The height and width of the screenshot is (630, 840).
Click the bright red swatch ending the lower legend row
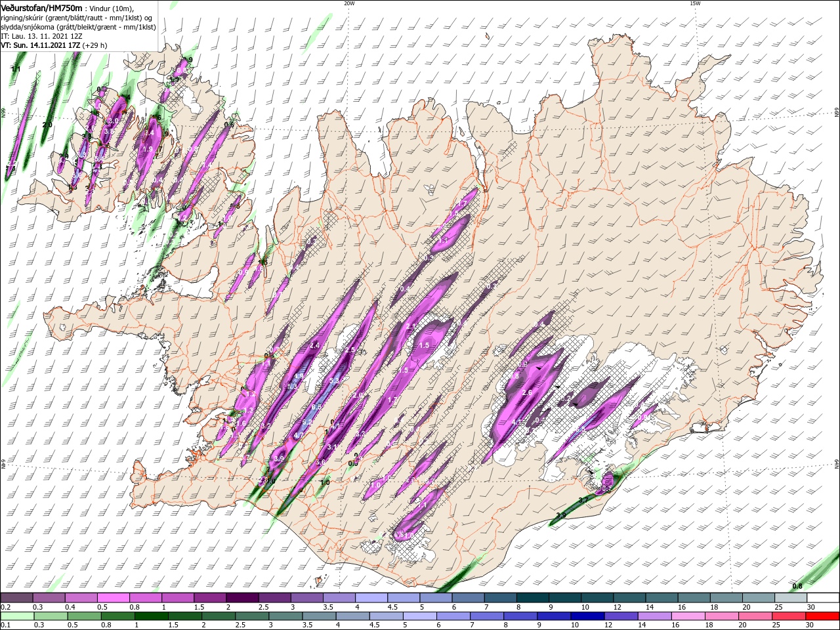823,616
